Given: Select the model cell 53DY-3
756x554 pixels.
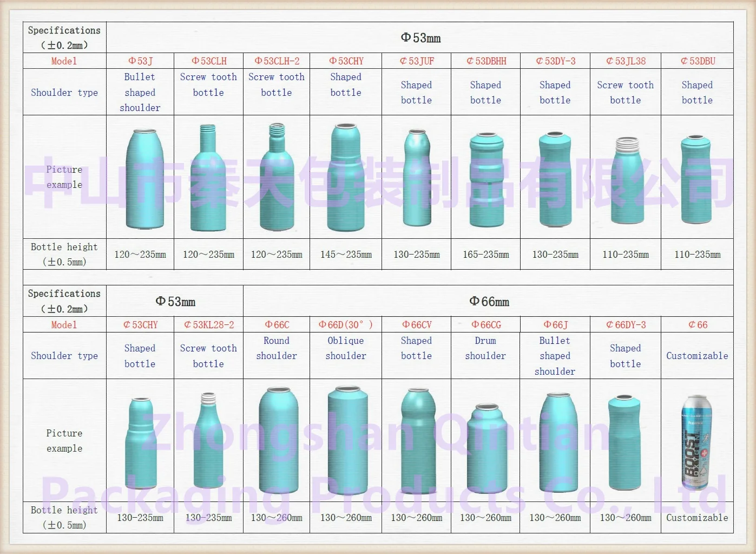Looking at the screenshot, I should [x=555, y=61].
